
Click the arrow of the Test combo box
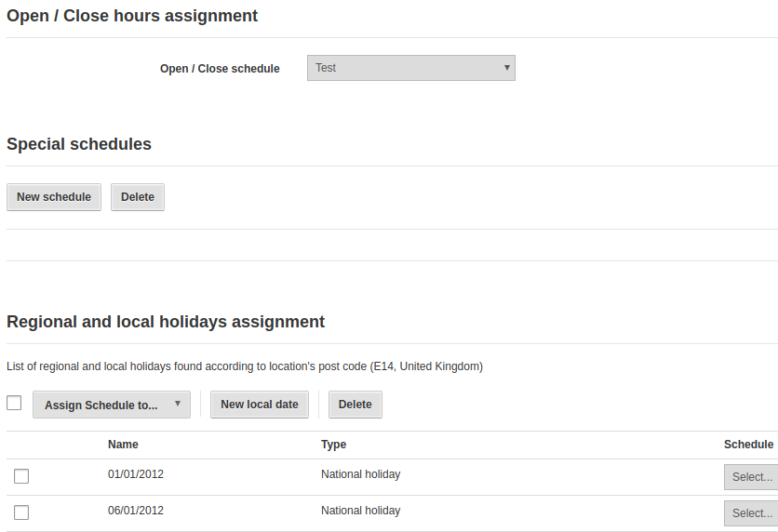[506, 67]
